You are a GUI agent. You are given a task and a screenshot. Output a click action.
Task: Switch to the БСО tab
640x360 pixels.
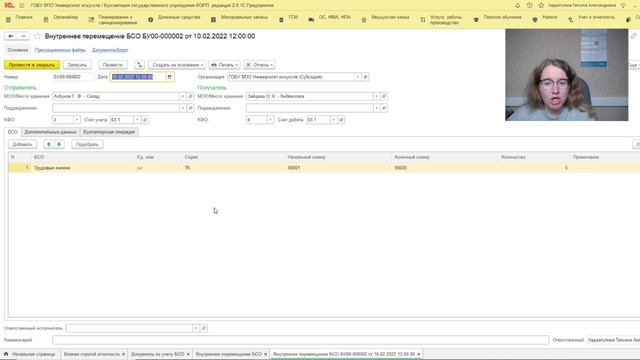pos(13,132)
